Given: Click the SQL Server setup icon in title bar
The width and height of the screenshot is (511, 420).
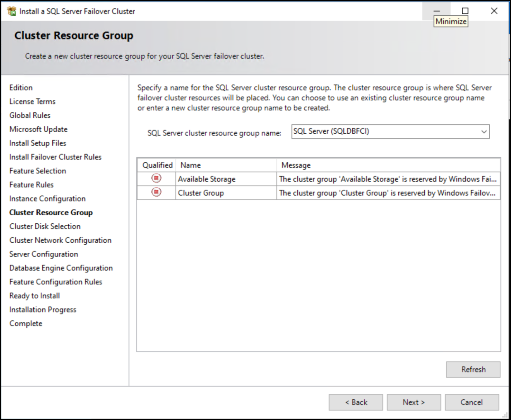Looking at the screenshot, I should [x=12, y=11].
